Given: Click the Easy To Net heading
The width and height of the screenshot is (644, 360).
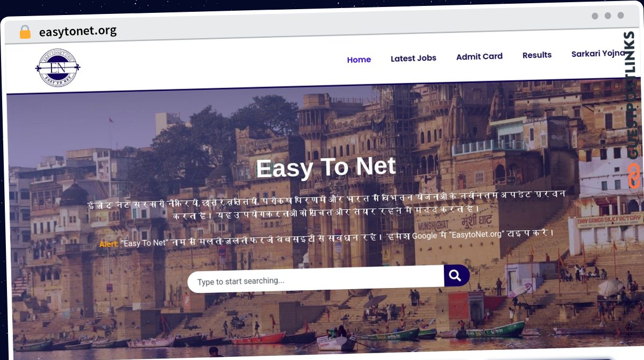Looking at the screenshot, I should (326, 167).
